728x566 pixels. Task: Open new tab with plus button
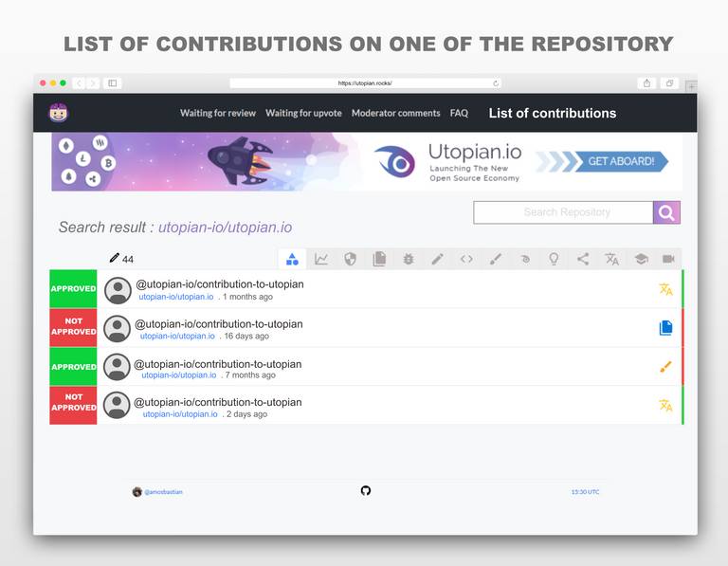[691, 86]
